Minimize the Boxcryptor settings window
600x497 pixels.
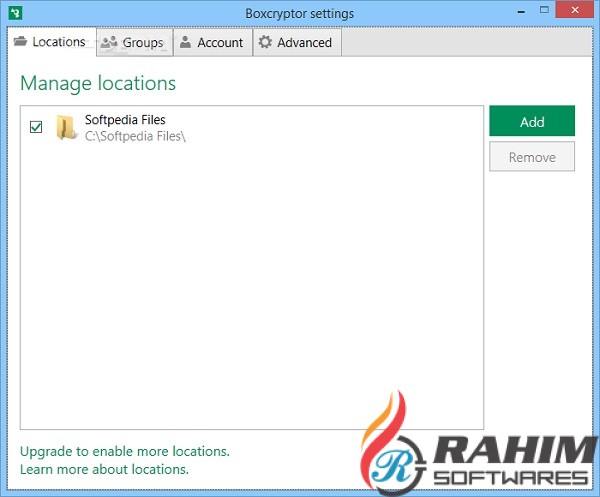pos(521,11)
